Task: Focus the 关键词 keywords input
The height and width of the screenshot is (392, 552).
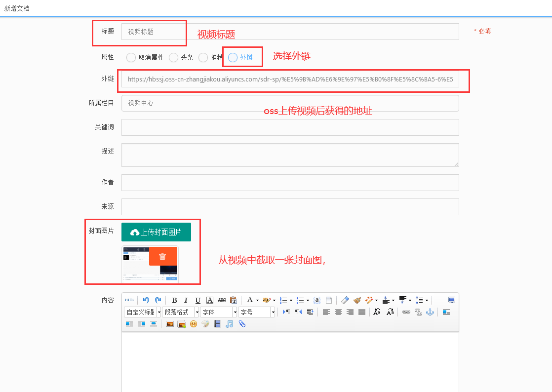Action: click(290, 127)
